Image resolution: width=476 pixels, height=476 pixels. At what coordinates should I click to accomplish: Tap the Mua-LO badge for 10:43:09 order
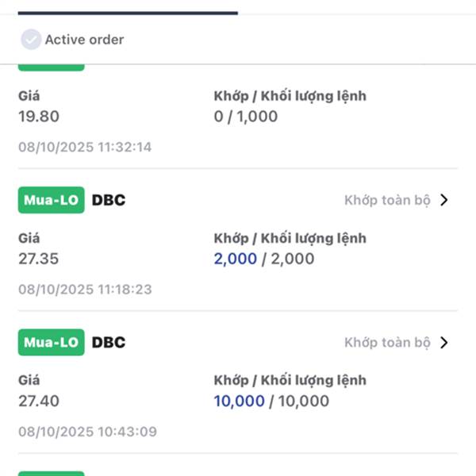point(51,343)
